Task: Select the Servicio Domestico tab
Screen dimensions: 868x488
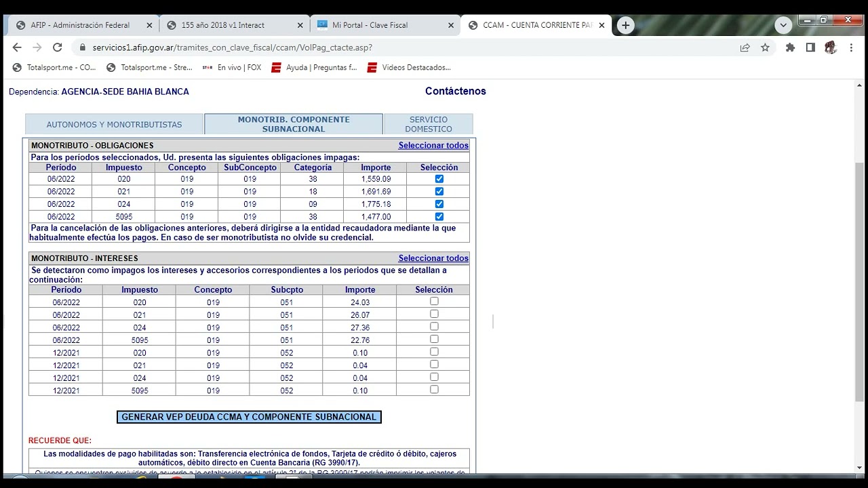Action: tap(429, 124)
